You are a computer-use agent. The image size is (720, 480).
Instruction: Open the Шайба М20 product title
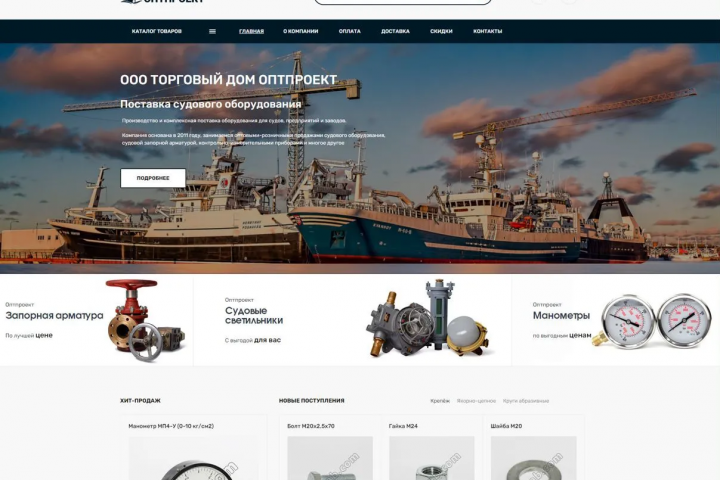coord(506,426)
